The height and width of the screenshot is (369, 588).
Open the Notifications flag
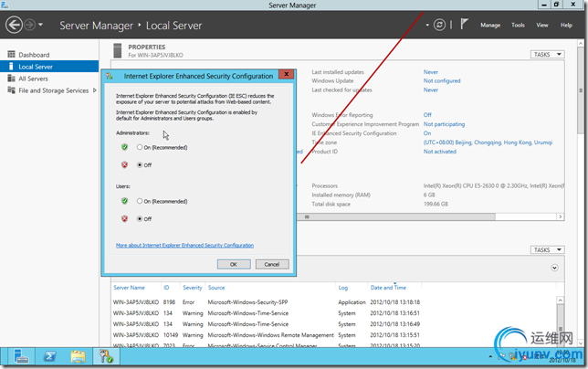[x=464, y=25]
